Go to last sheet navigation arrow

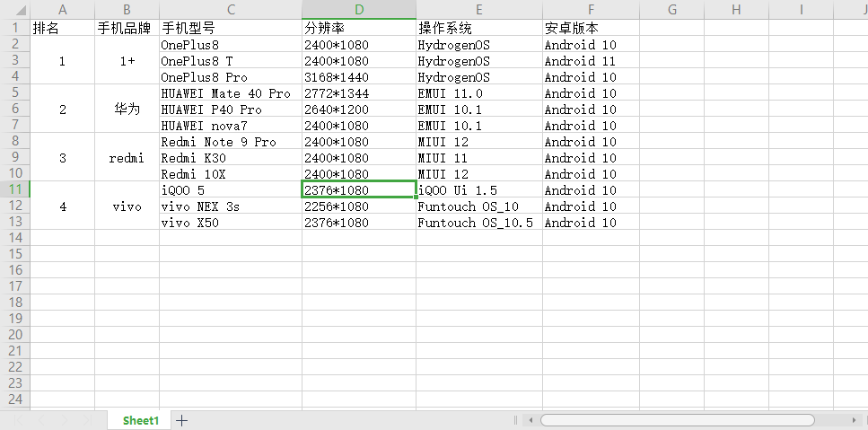point(87,421)
